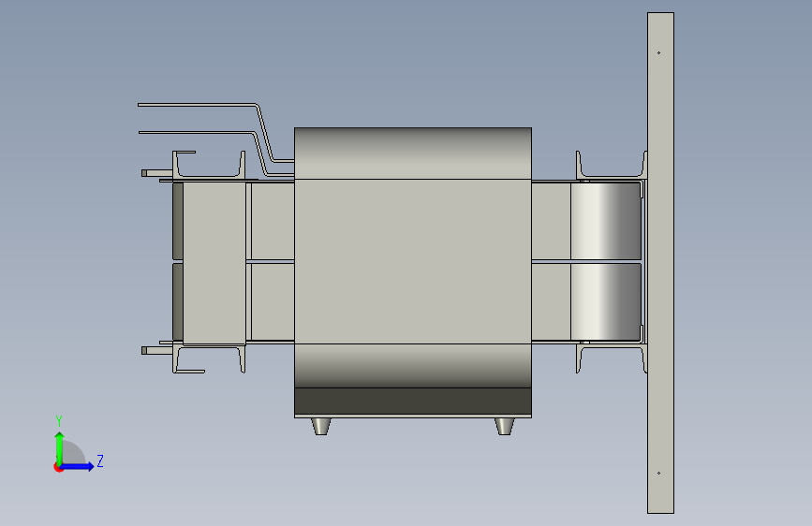Select the upper left pin stub
Image resolution: width=812 pixels, height=526 pixels.
coord(157,173)
